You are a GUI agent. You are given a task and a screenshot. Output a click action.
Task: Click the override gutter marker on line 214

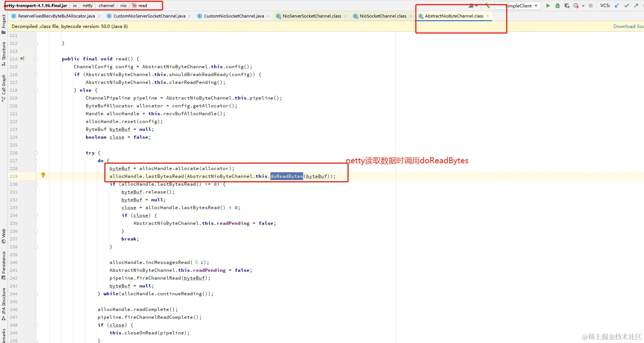pos(22,59)
